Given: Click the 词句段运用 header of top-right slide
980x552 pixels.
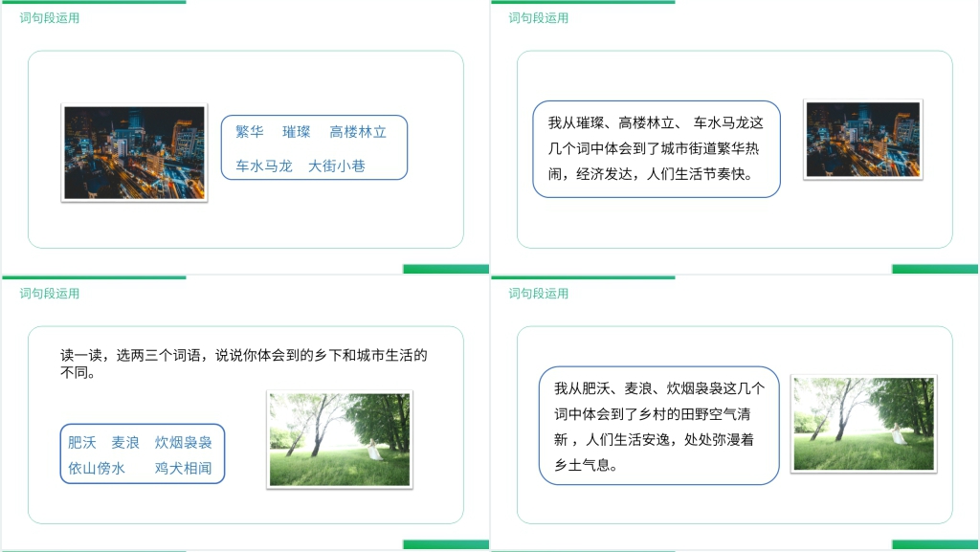Looking at the screenshot, I should [539, 18].
